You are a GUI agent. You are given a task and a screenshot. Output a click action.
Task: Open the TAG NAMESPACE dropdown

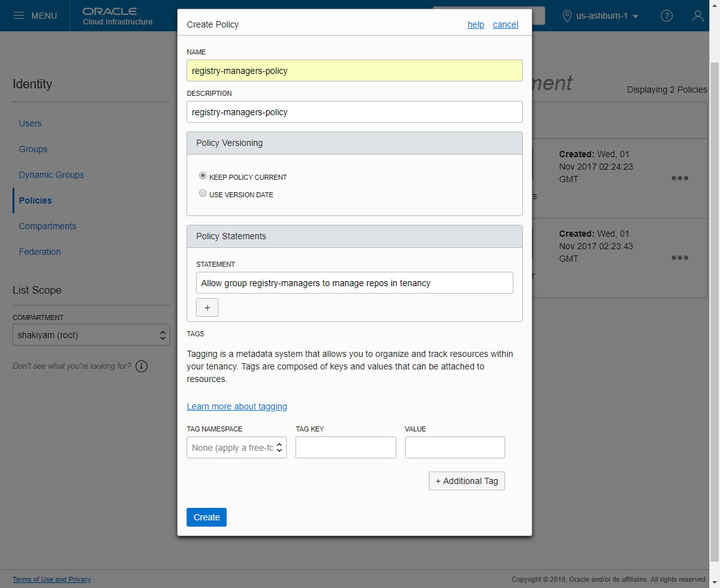(x=236, y=447)
